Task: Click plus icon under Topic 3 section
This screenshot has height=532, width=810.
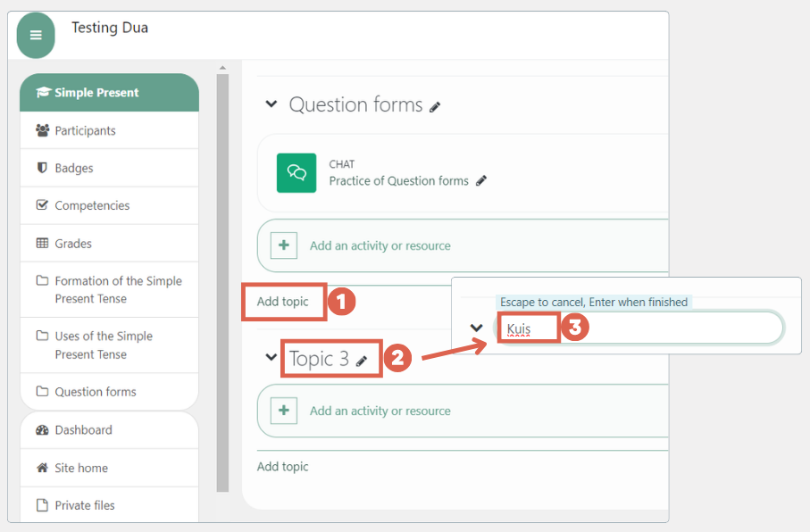Action: click(284, 411)
